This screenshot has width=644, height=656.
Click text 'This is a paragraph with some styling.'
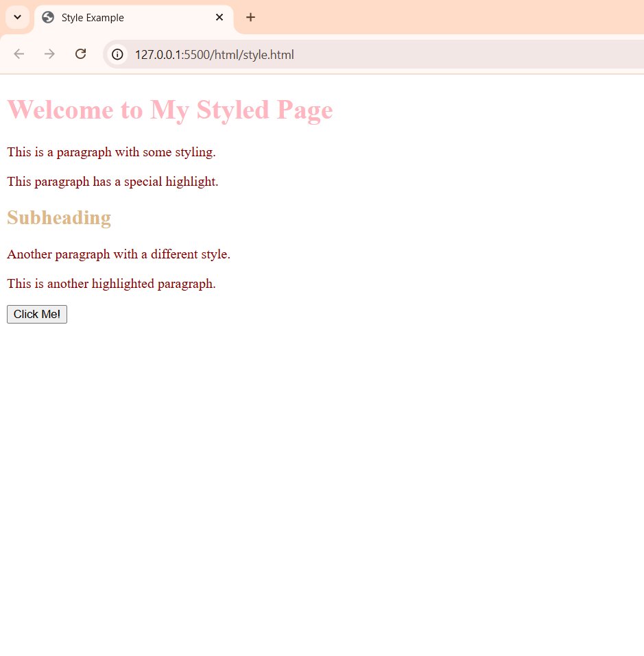111,152
